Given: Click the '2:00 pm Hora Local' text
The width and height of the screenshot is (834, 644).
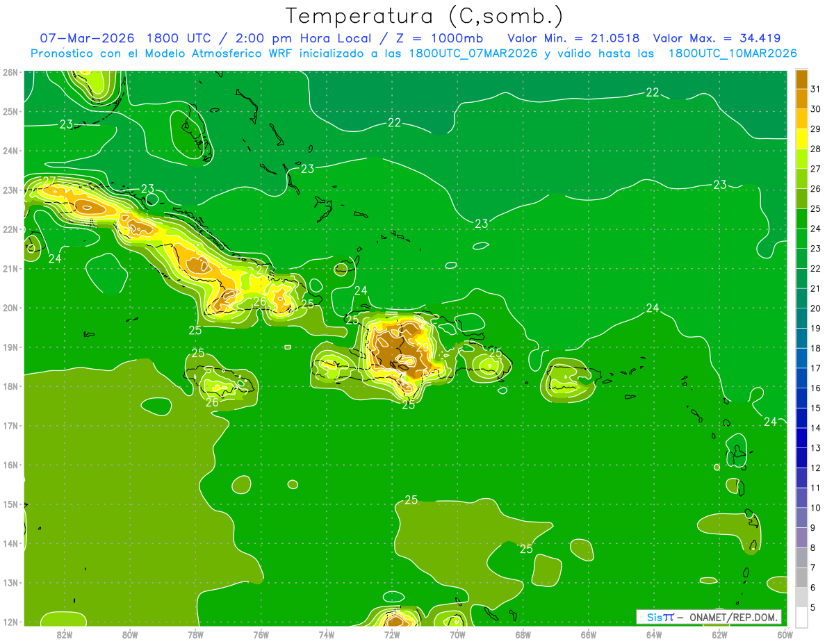Looking at the screenshot, I should coord(302,38).
